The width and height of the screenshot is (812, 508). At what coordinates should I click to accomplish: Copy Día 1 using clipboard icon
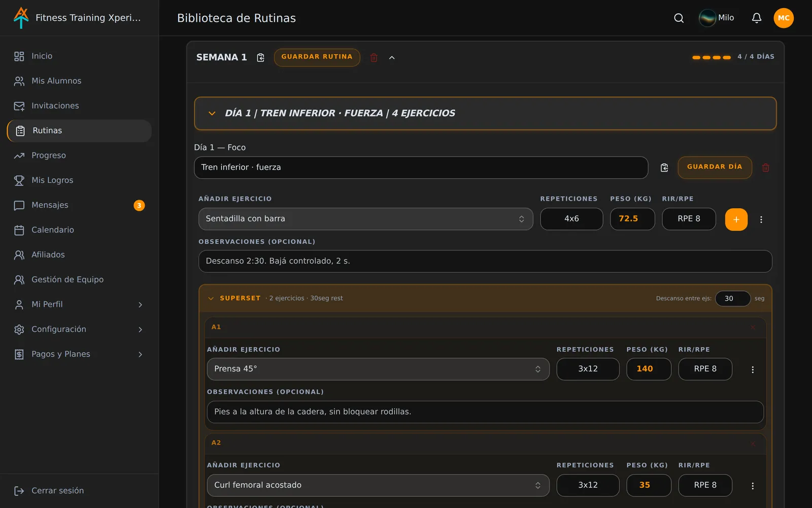(664, 168)
